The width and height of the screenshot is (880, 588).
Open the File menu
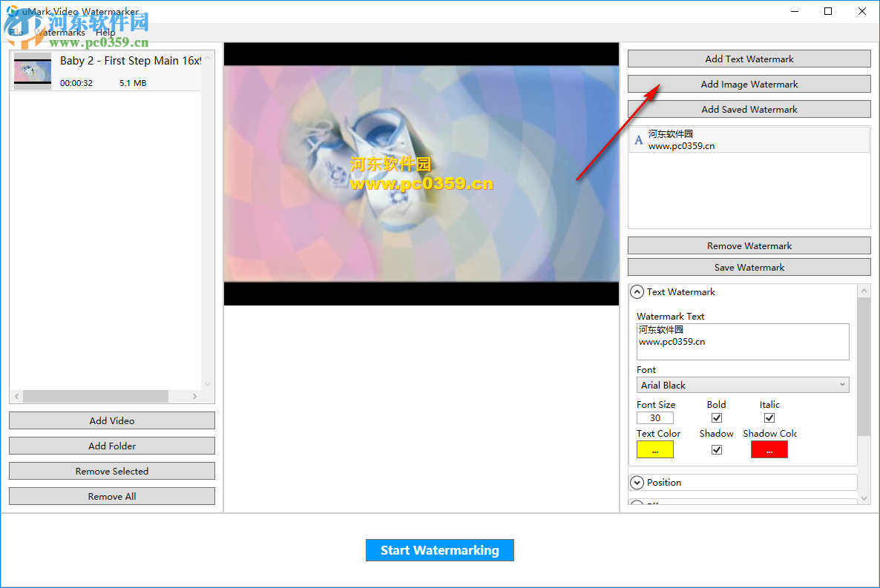click(x=16, y=32)
